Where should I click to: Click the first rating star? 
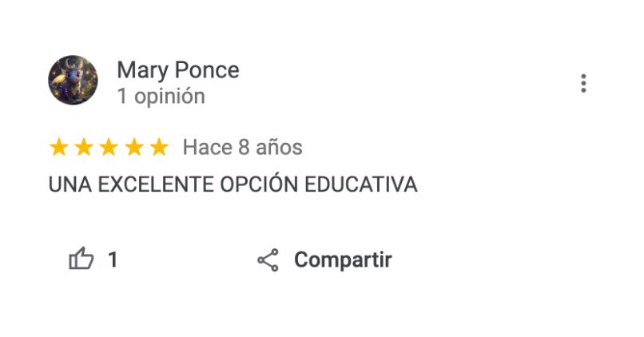coord(58,148)
